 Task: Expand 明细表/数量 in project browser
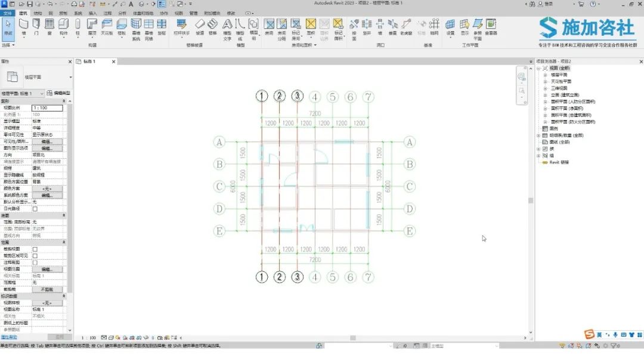[538, 136]
